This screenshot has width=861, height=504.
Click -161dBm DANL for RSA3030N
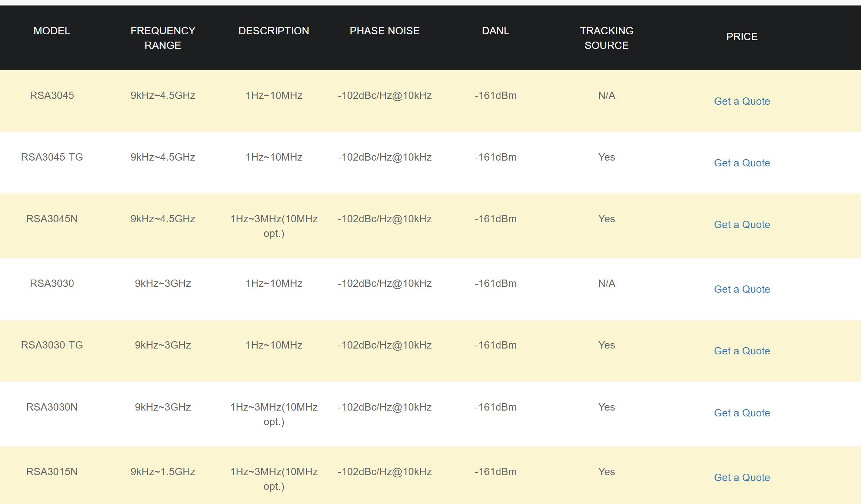(496, 407)
